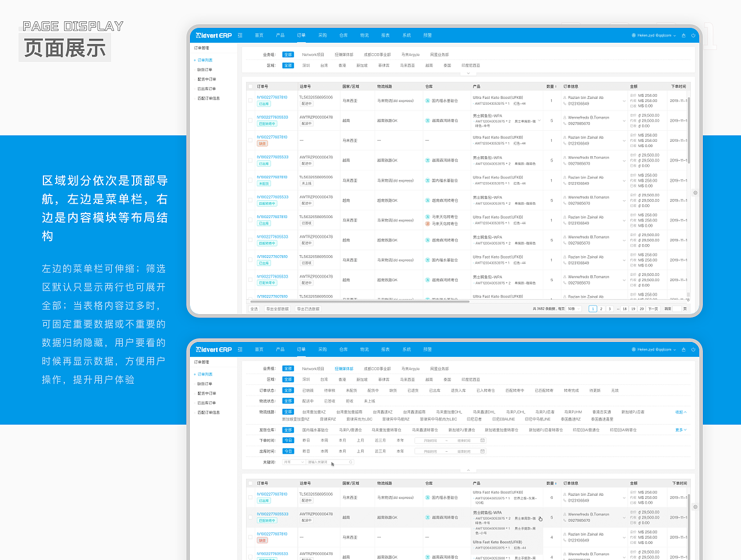Click user avatar icon in top window header

tap(634, 35)
